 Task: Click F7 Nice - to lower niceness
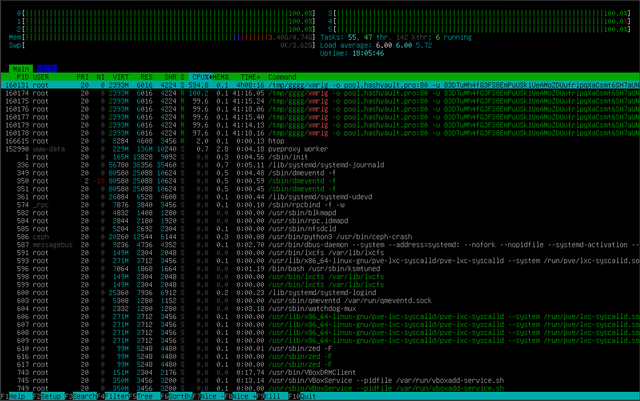pos(208,397)
